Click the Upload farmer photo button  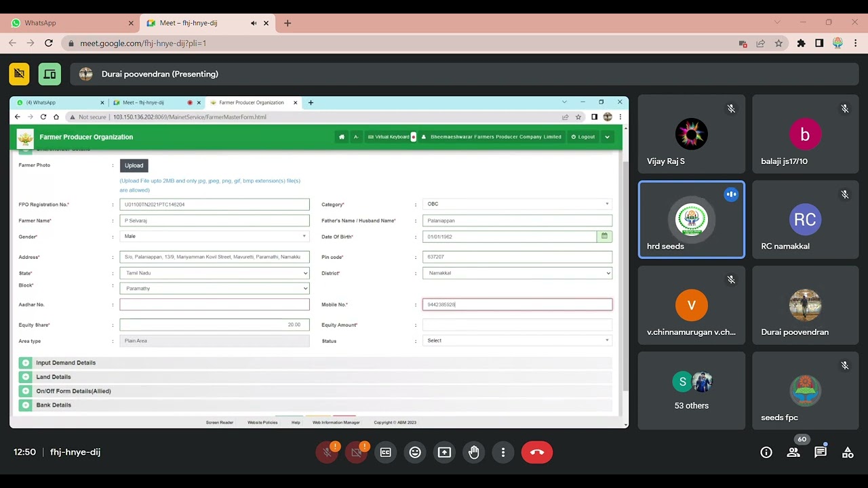click(134, 165)
